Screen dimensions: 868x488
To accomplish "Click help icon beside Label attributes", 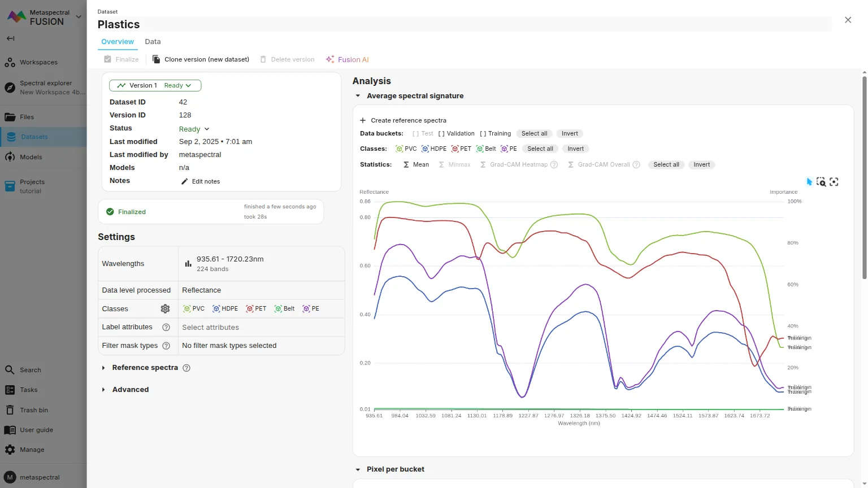I will point(166,328).
